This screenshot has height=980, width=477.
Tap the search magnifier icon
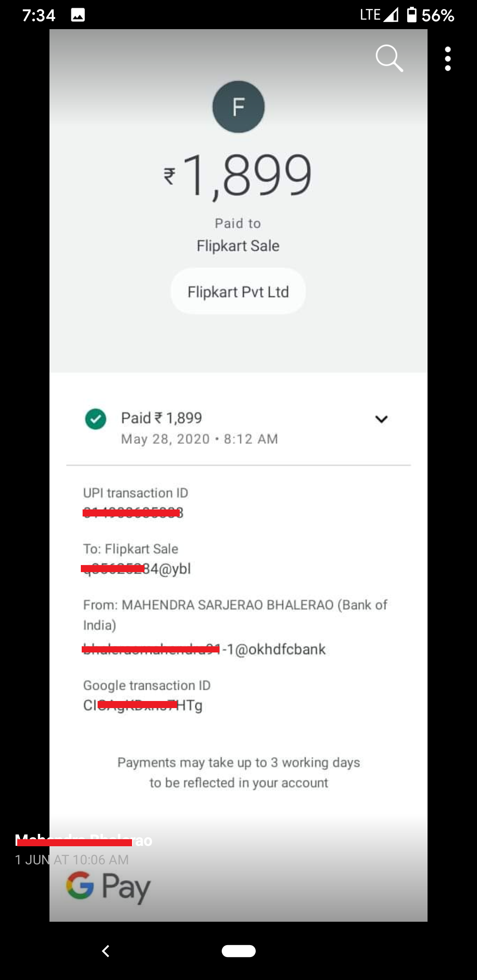point(389,58)
